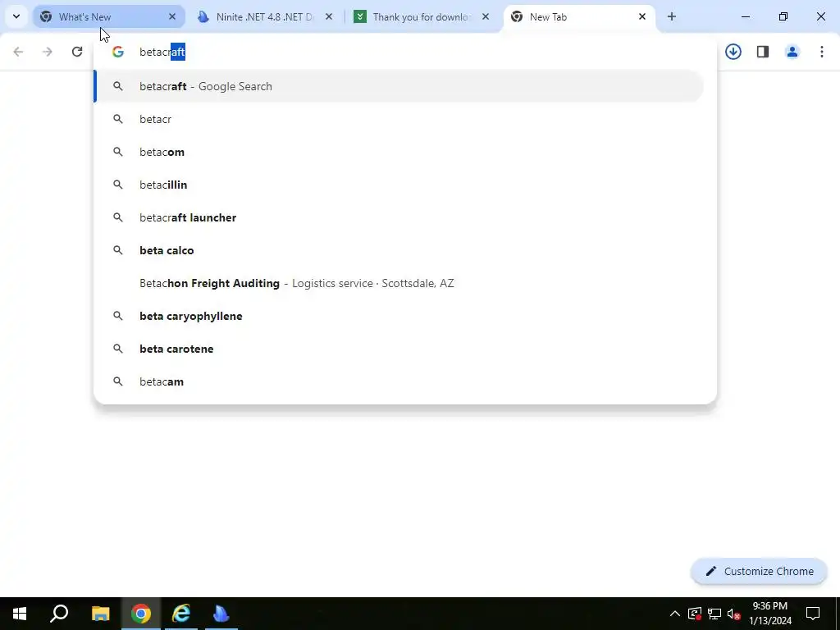Image resolution: width=840 pixels, height=630 pixels.
Task: Click the Google icon in address bar
Action: click(118, 52)
